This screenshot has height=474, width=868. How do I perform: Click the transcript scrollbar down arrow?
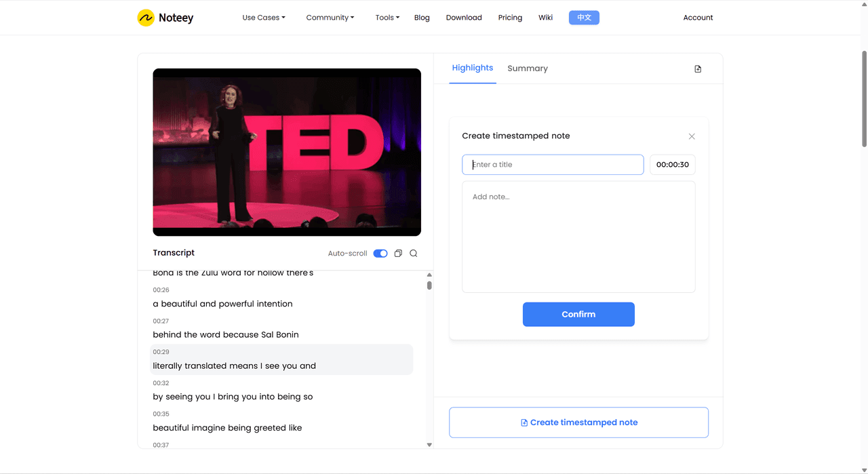[x=429, y=445]
